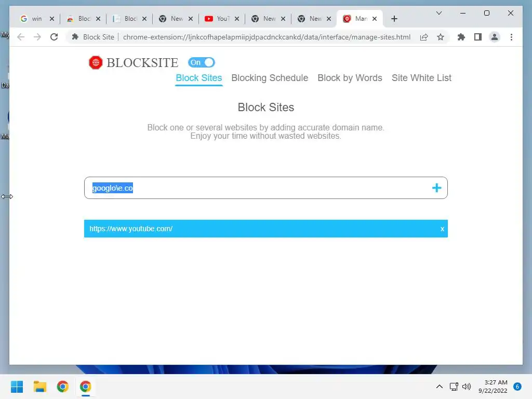
Task: Select the https://www.youtube.com/ blocked entry
Action: point(265,229)
